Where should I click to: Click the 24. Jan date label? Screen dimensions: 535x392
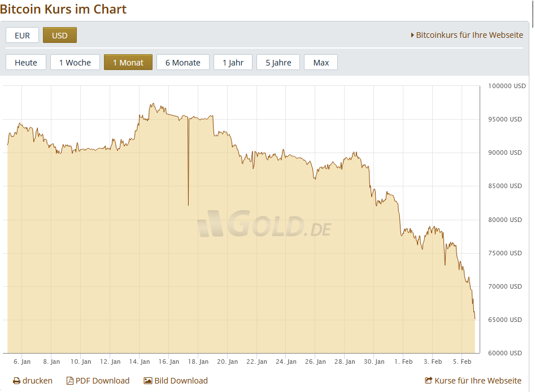pyautogui.click(x=286, y=361)
